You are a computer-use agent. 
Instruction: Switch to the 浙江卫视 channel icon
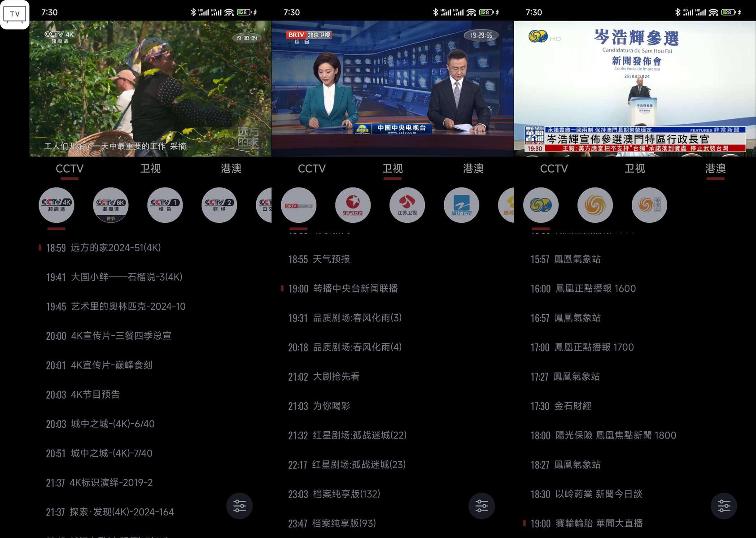[462, 205]
